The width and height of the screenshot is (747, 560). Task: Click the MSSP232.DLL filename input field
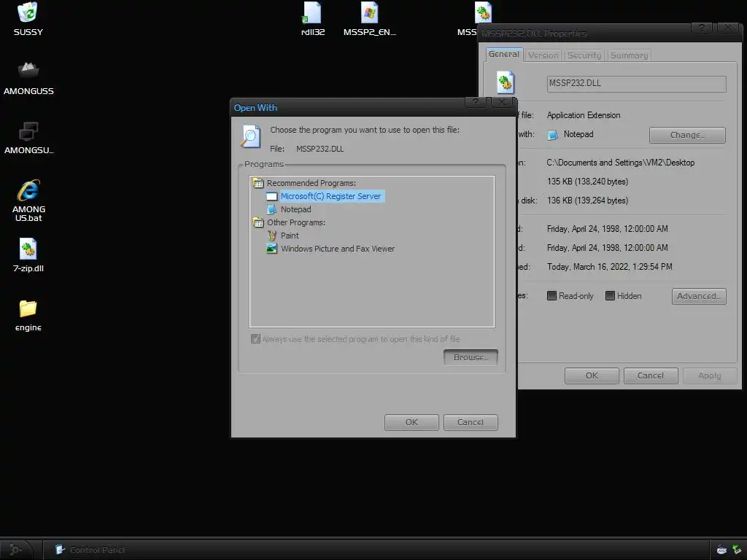[x=636, y=83]
